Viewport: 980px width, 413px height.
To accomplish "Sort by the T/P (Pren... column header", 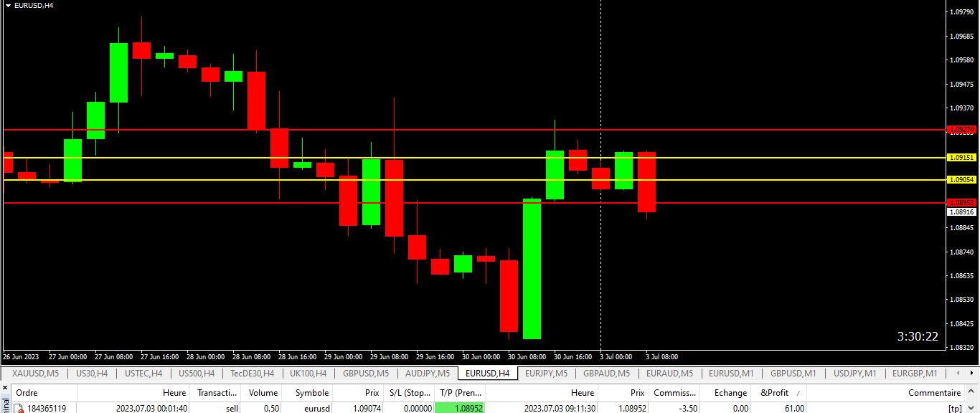I will (x=460, y=393).
